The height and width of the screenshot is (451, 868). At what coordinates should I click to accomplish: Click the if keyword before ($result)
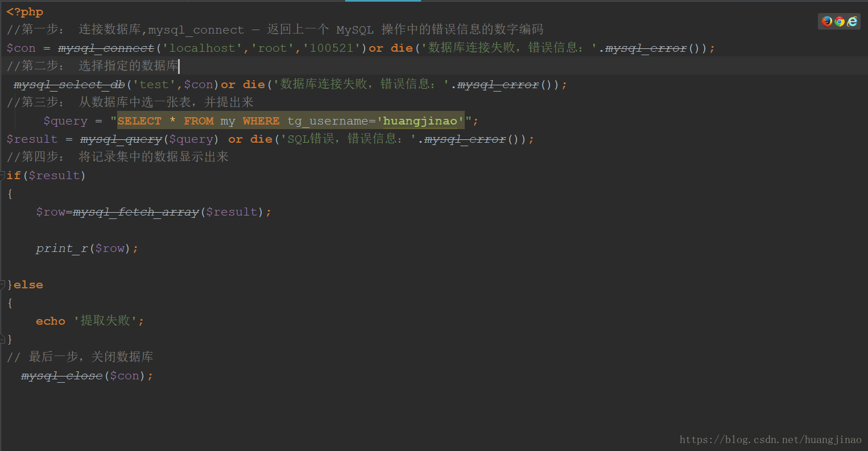(14, 176)
